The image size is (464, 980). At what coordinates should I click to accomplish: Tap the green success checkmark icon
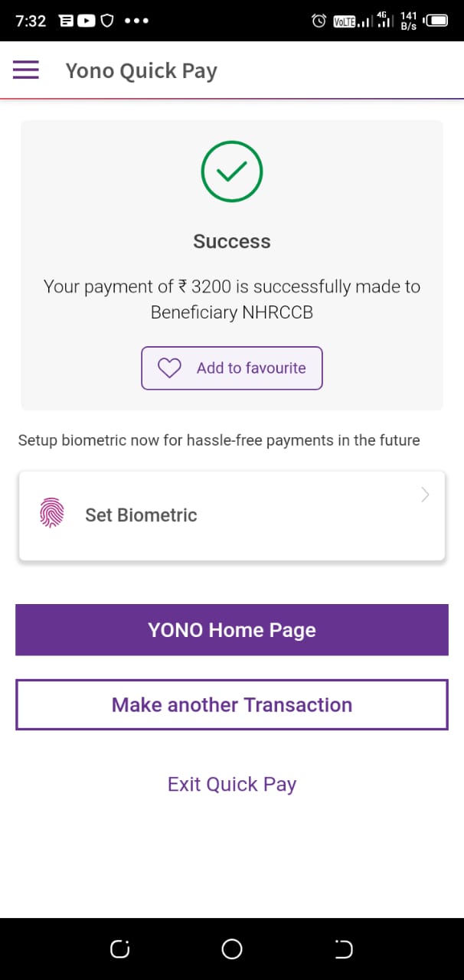pyautogui.click(x=231, y=171)
